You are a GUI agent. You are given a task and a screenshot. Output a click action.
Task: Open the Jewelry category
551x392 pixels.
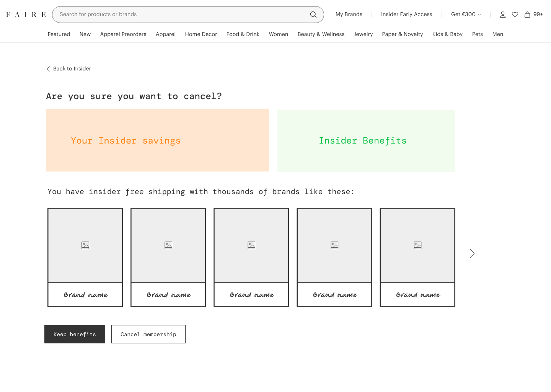click(x=363, y=34)
